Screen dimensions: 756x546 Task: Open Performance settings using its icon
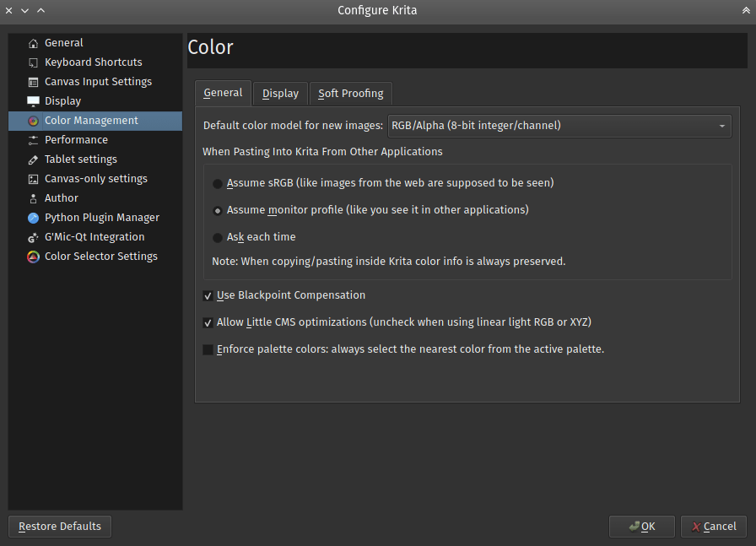pos(31,139)
